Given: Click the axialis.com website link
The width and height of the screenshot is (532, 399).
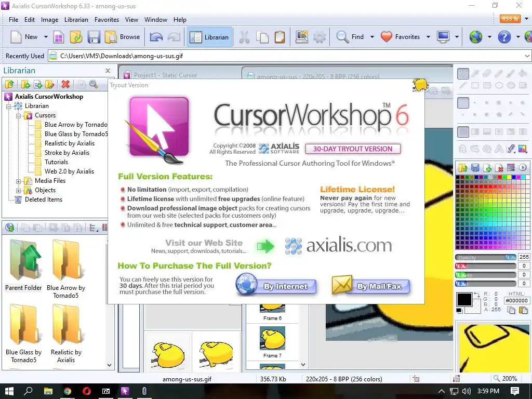Looking at the screenshot, I should click(338, 245).
